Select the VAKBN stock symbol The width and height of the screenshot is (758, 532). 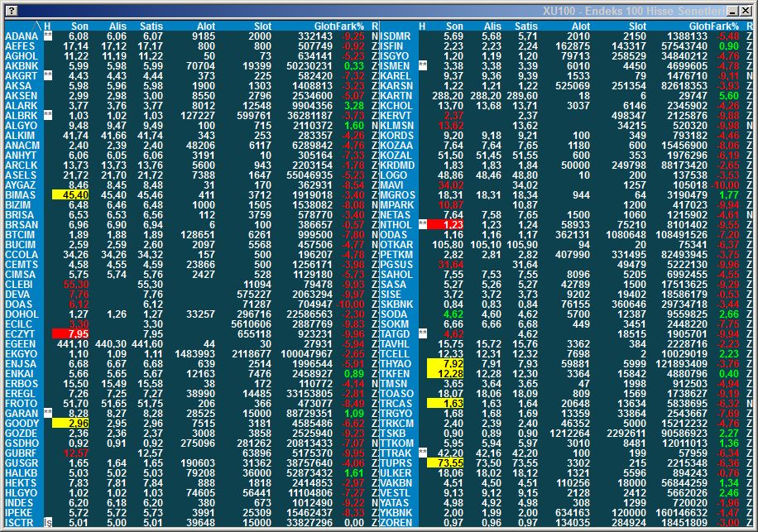pos(397,482)
